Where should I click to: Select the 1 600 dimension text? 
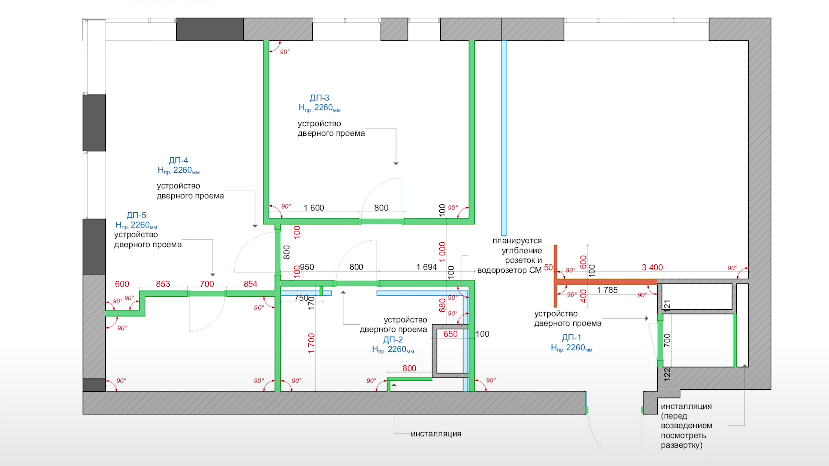click(312, 208)
